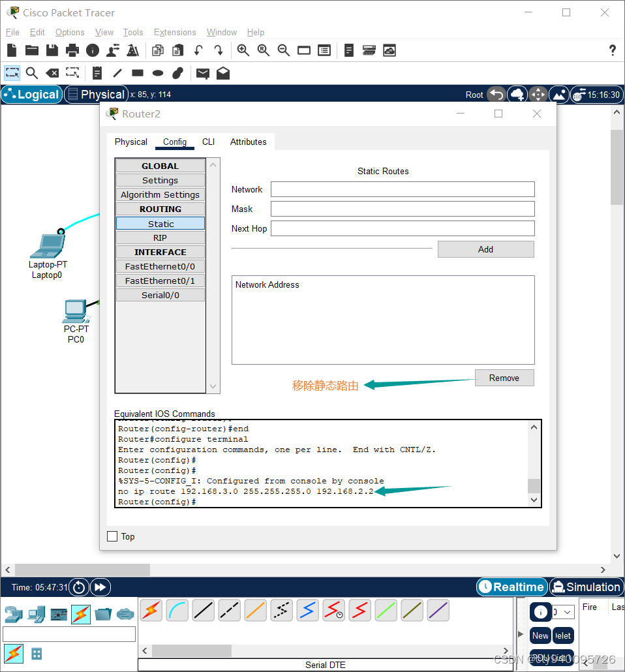Open FastEthernet0/1 interface settings
Screen dimensions: 625x672
coord(160,281)
